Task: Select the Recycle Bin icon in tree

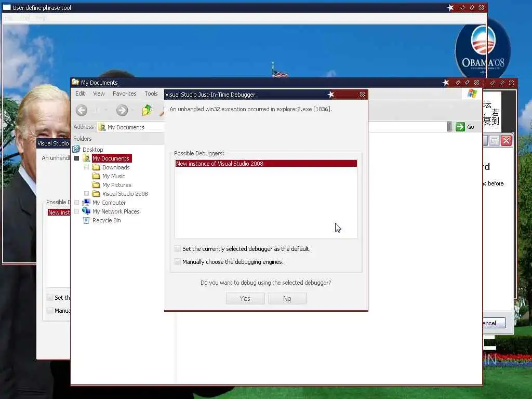Action: tap(86, 220)
